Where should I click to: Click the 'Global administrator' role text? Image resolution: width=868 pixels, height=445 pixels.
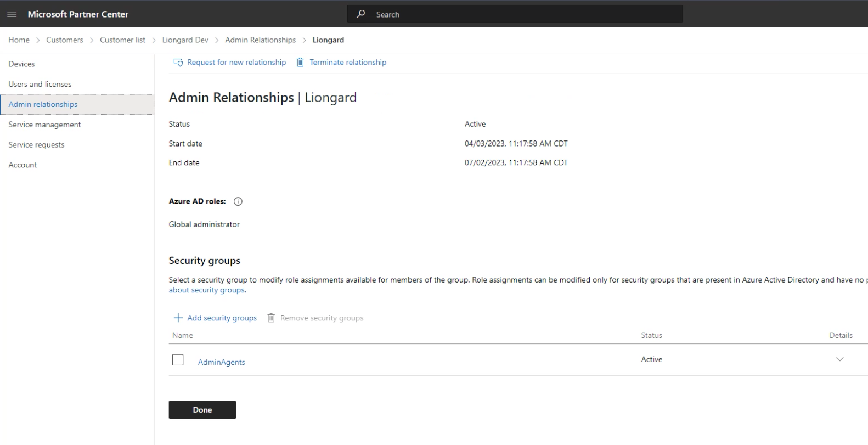pyautogui.click(x=204, y=224)
